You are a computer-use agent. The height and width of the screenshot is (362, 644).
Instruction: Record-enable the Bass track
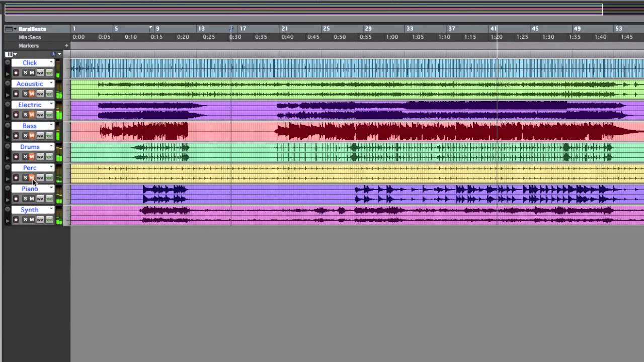pyautogui.click(x=16, y=136)
